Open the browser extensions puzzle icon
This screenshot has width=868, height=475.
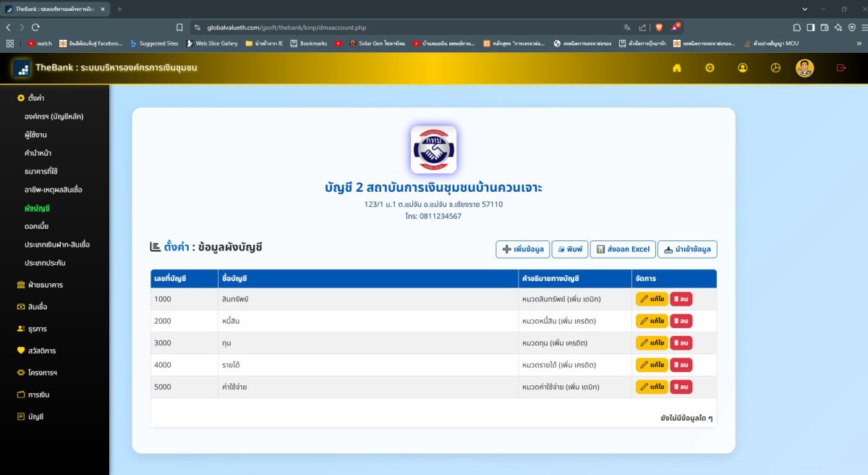tap(796, 27)
